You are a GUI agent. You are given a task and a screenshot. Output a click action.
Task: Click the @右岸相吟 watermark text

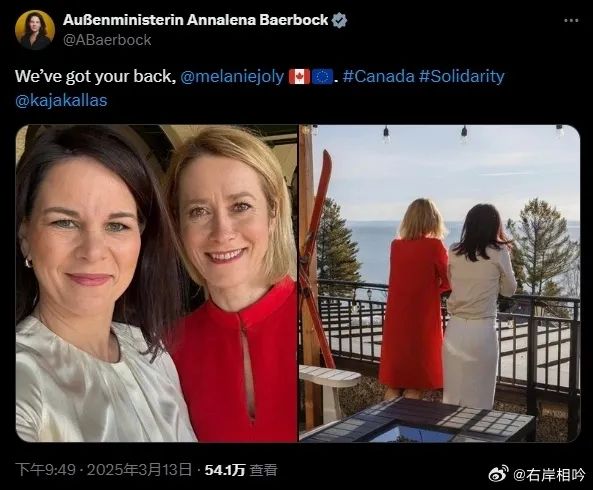pyautogui.click(x=549, y=474)
